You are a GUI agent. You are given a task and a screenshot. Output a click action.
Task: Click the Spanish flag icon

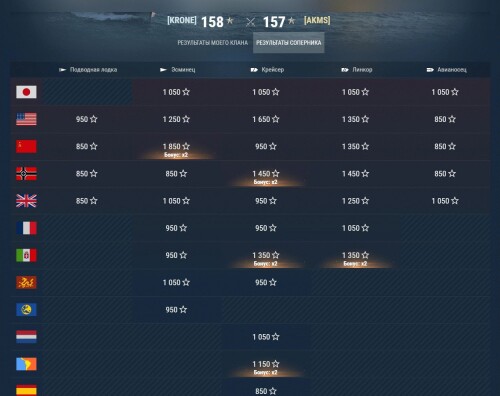click(26, 390)
